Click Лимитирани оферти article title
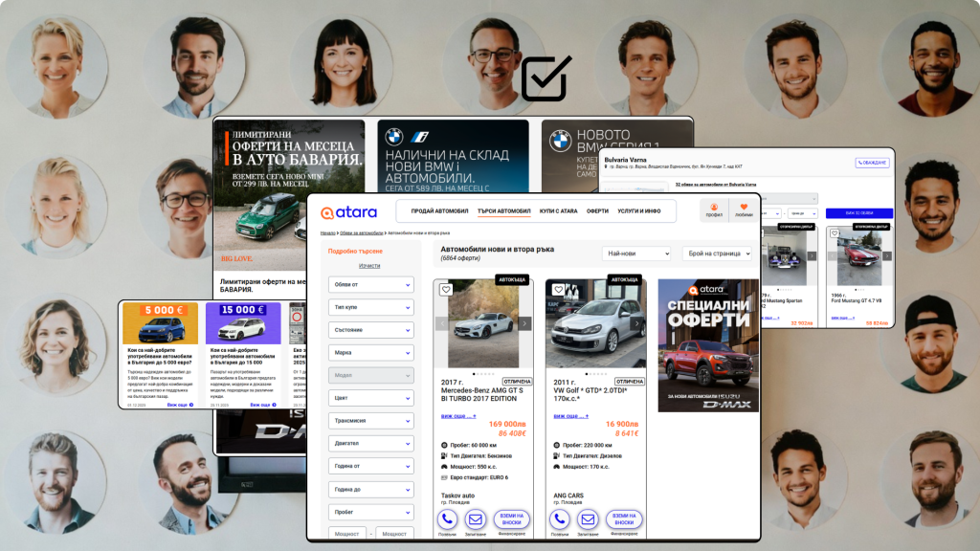 click(x=262, y=285)
